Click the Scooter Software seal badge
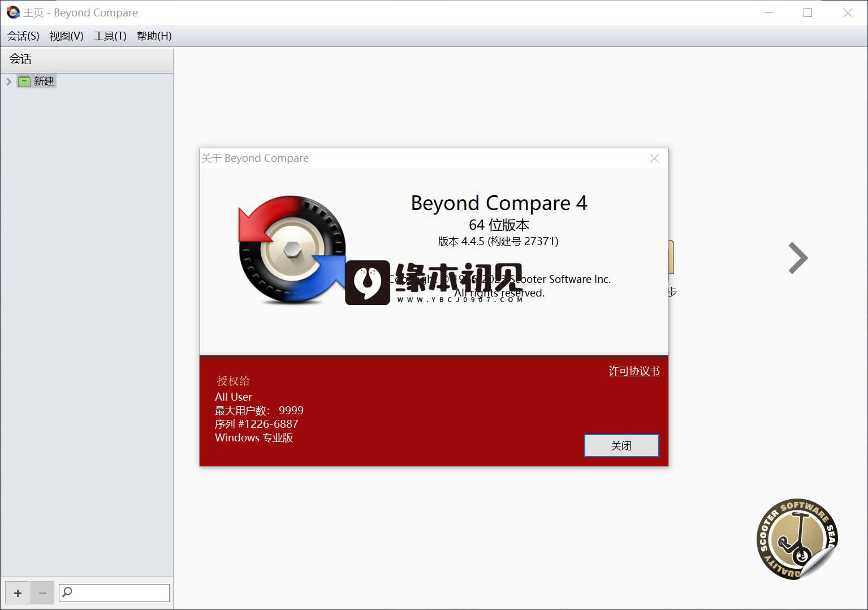 pyautogui.click(x=797, y=539)
